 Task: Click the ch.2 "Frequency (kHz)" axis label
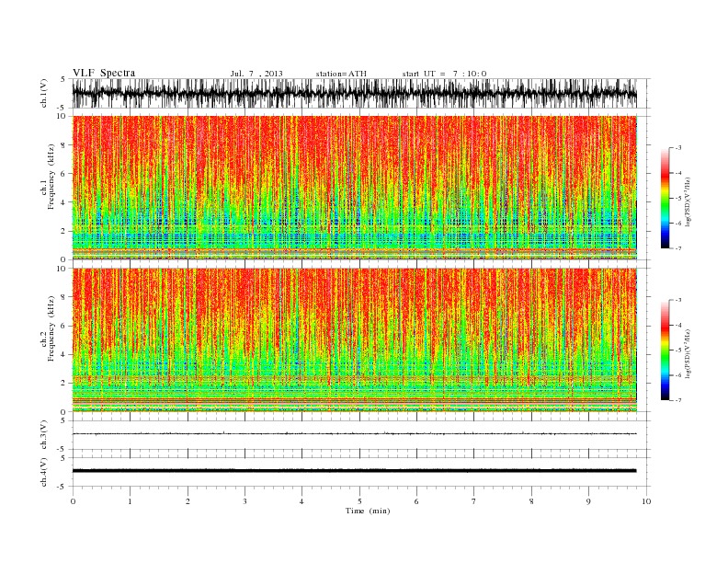tap(51, 327)
